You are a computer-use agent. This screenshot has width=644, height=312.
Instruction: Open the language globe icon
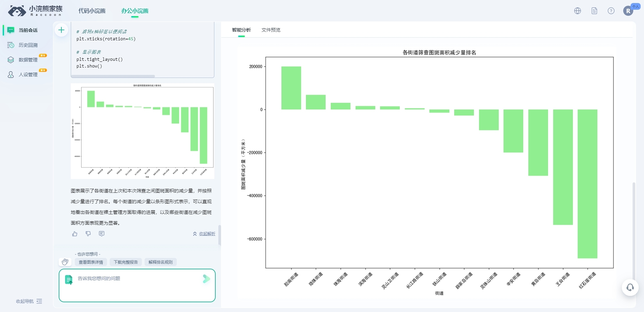(578, 11)
